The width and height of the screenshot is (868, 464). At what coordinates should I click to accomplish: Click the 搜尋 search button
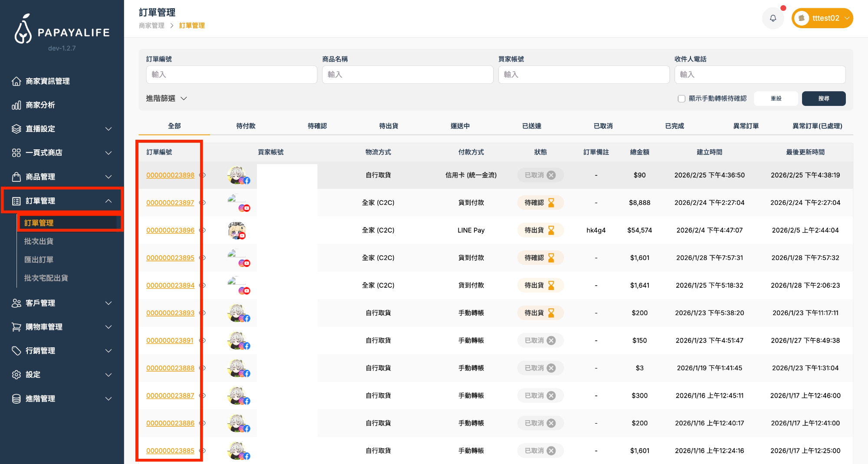[x=823, y=99]
